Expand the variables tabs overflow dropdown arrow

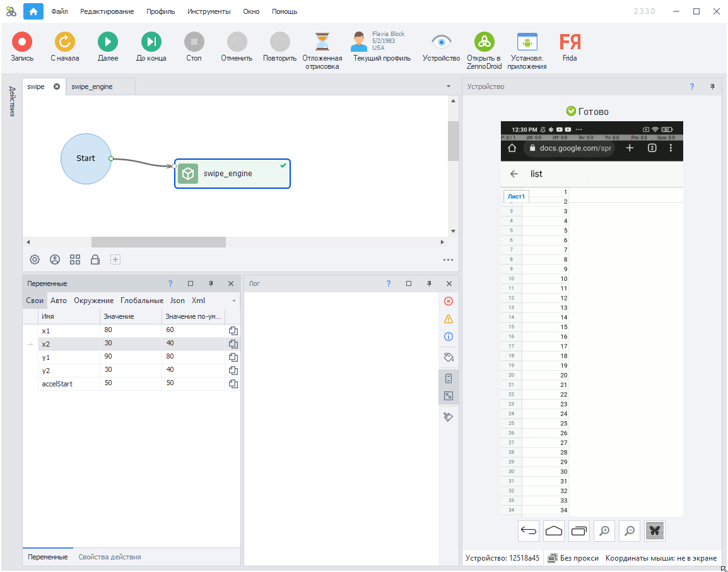[234, 301]
